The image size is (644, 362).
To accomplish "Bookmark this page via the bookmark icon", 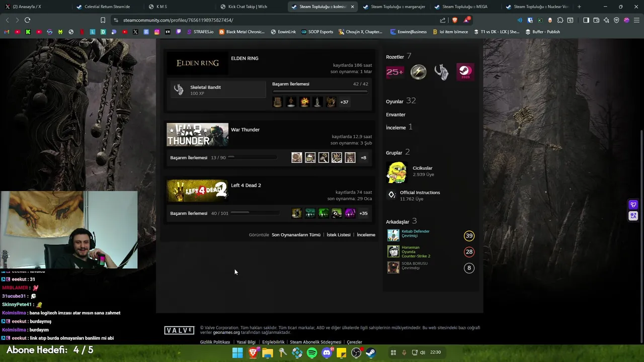I will click(x=103, y=20).
